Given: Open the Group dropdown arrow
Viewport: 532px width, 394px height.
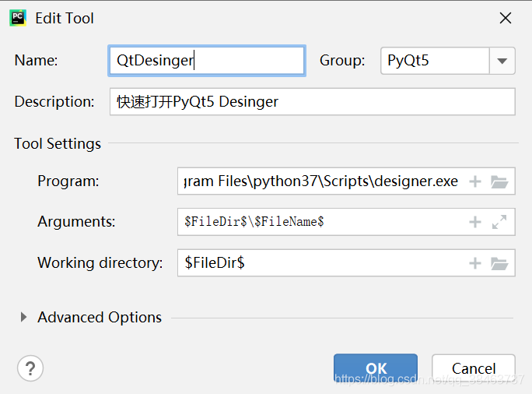Looking at the screenshot, I should (x=502, y=61).
